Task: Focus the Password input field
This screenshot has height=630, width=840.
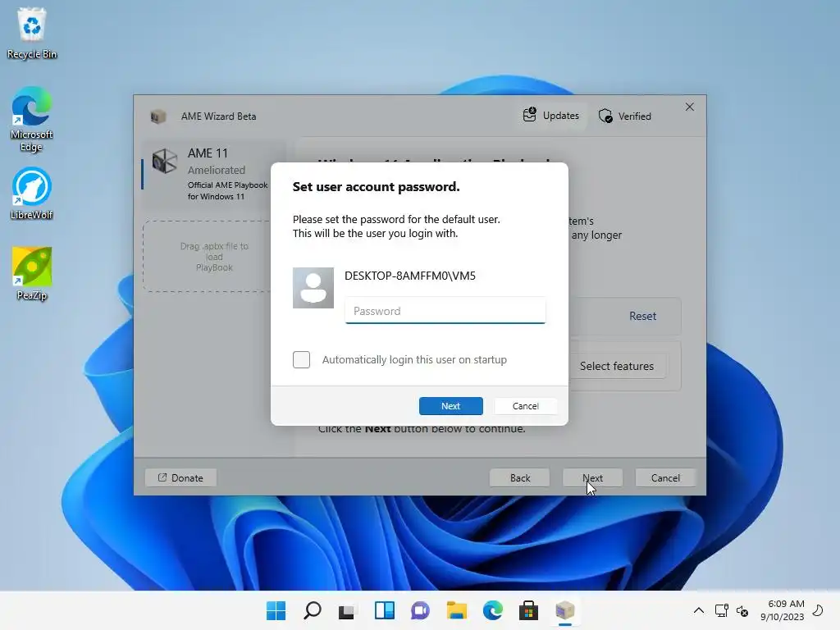Action: (x=445, y=311)
